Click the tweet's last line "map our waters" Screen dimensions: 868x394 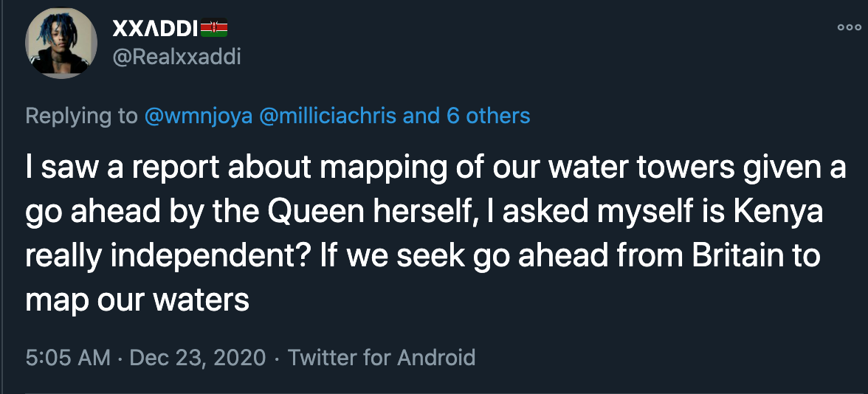click(137, 300)
